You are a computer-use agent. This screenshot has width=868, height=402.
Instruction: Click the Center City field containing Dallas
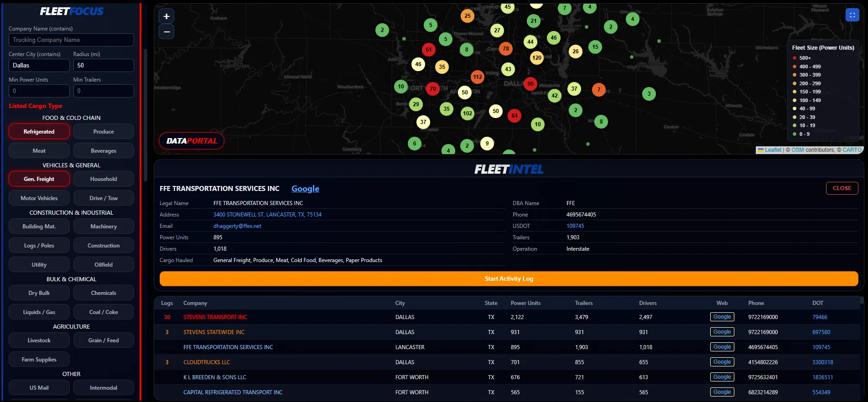click(39, 66)
